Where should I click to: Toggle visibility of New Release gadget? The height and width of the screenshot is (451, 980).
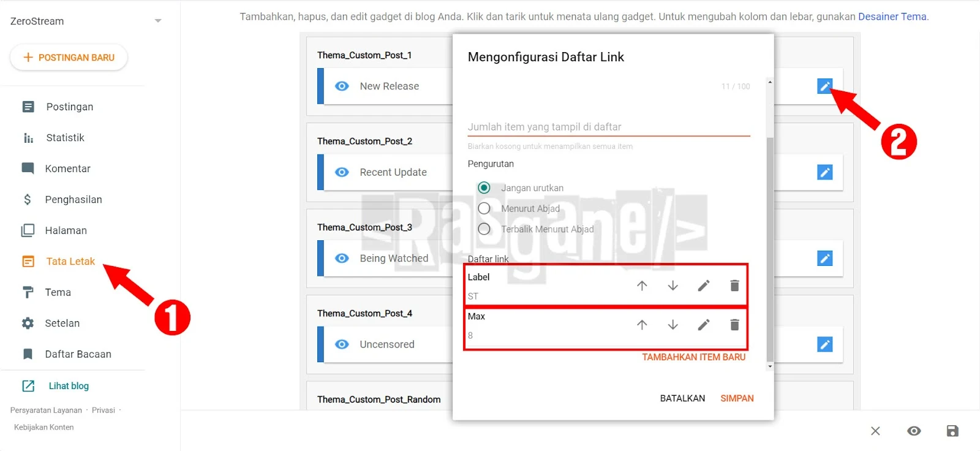(x=342, y=86)
